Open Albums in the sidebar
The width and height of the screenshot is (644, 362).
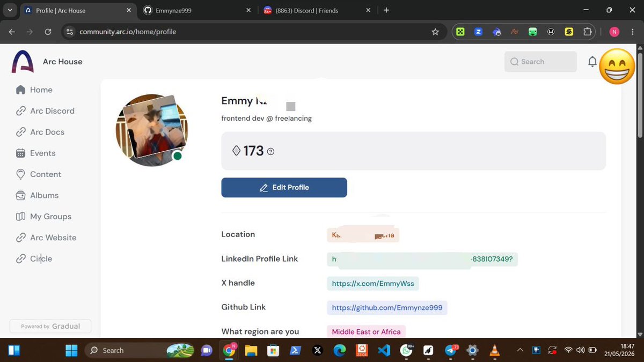tap(37, 195)
